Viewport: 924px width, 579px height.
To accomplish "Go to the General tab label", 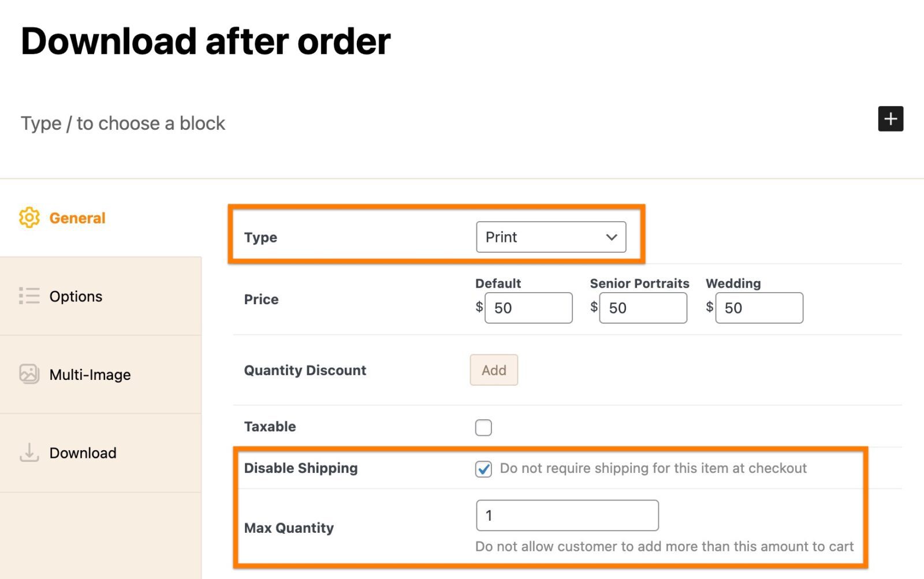I will tap(77, 218).
